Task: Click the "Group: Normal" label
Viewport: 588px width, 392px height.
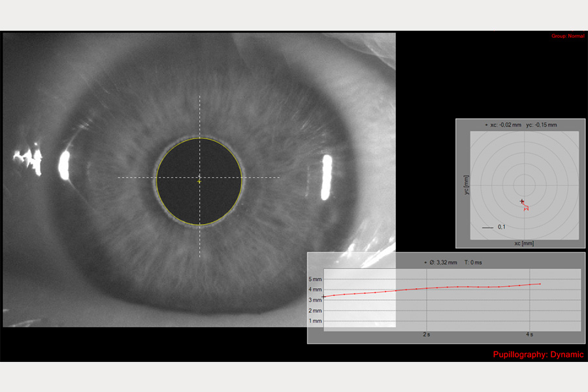Action: pyautogui.click(x=568, y=36)
